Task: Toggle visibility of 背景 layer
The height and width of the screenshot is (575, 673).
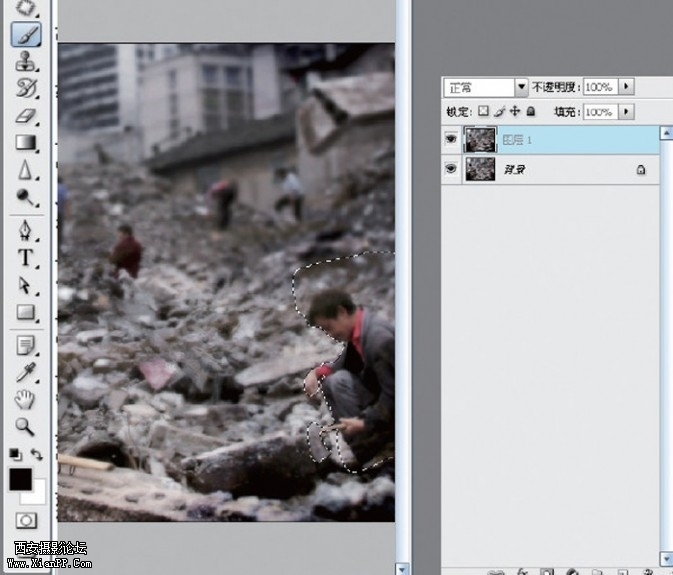Action: tap(451, 170)
